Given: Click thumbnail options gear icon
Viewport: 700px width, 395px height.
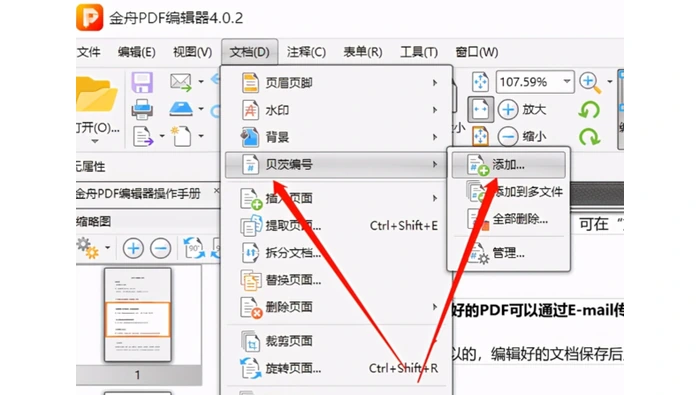Looking at the screenshot, I should [x=88, y=248].
